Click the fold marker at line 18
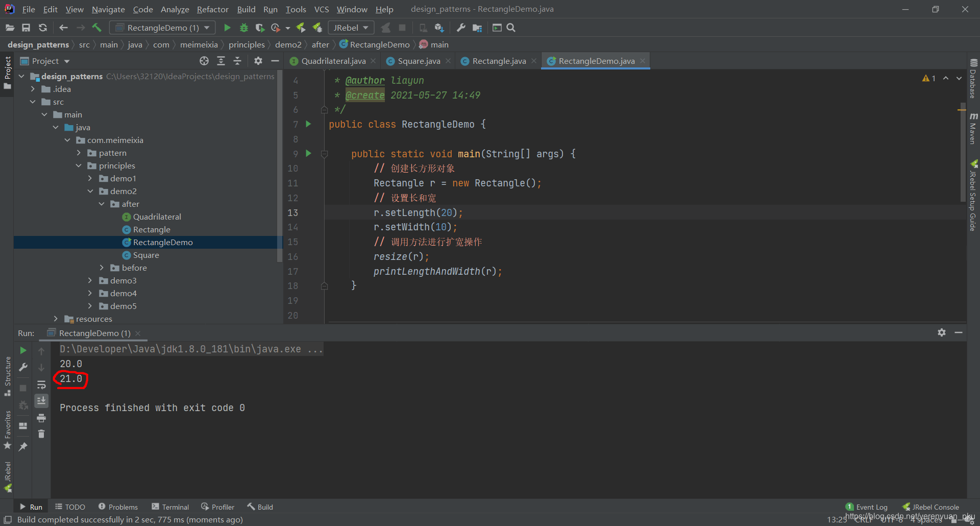This screenshot has height=526, width=980. (324, 286)
